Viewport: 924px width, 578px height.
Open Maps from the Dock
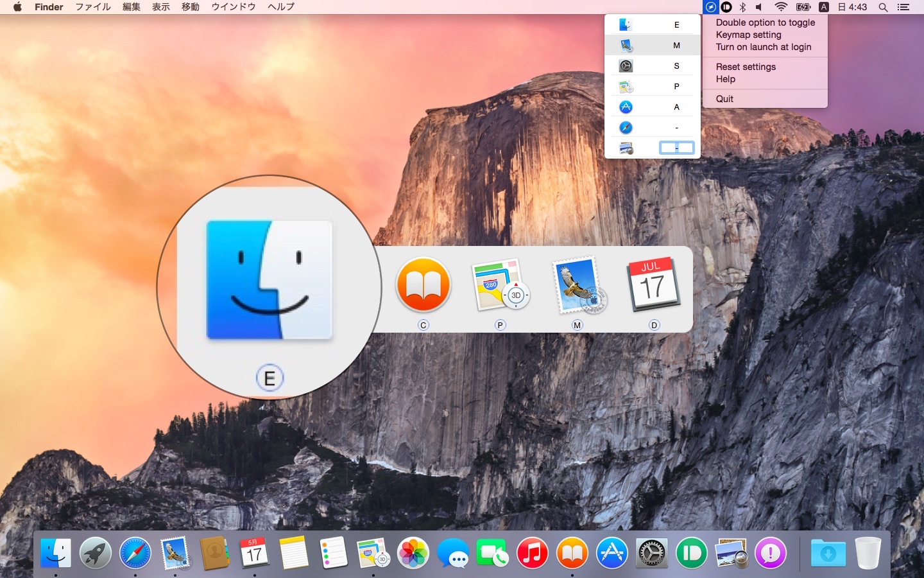373,553
